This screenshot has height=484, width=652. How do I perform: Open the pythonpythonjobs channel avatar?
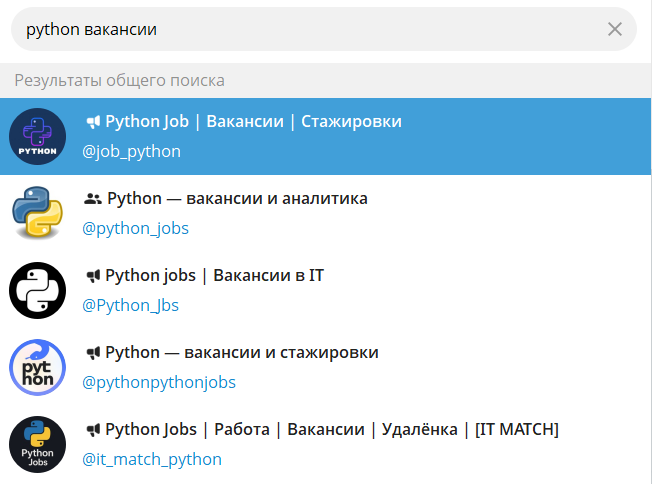click(37, 367)
